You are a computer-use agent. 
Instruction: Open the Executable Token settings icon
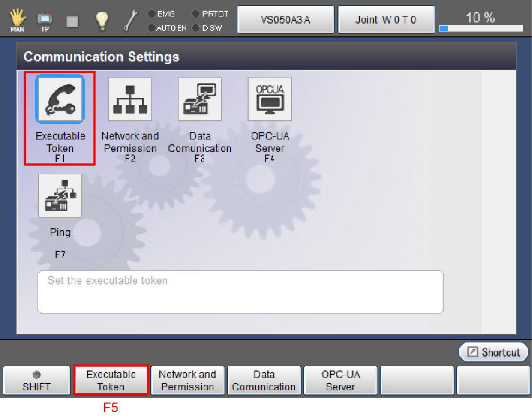coord(59,99)
